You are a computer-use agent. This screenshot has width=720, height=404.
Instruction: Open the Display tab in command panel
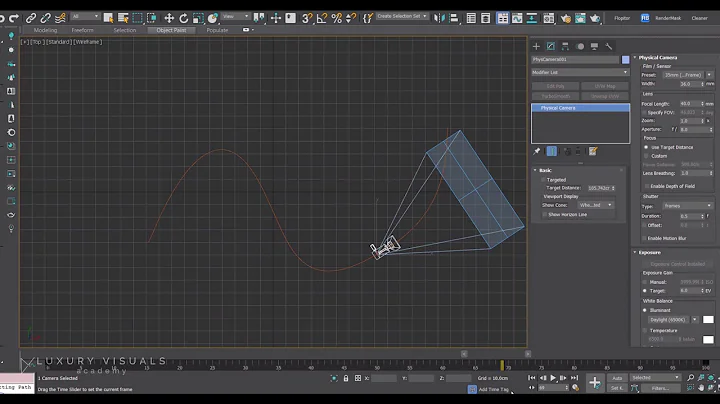coord(594,46)
